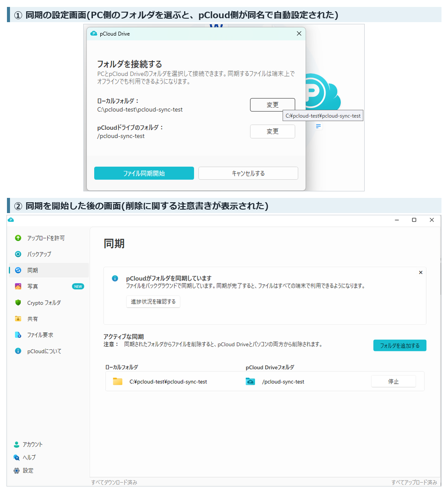The image size is (448, 493).
Task: Click the help icon beside ヘルプ
Action: pyautogui.click(x=16, y=457)
